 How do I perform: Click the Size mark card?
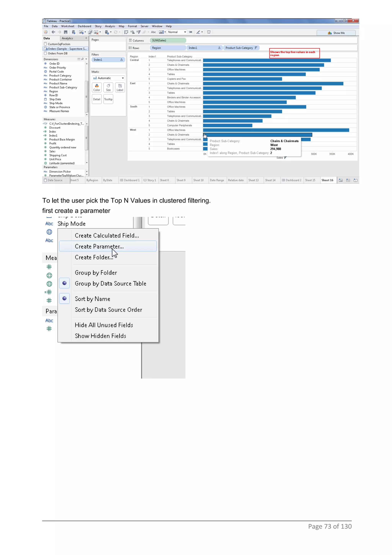pos(108,87)
